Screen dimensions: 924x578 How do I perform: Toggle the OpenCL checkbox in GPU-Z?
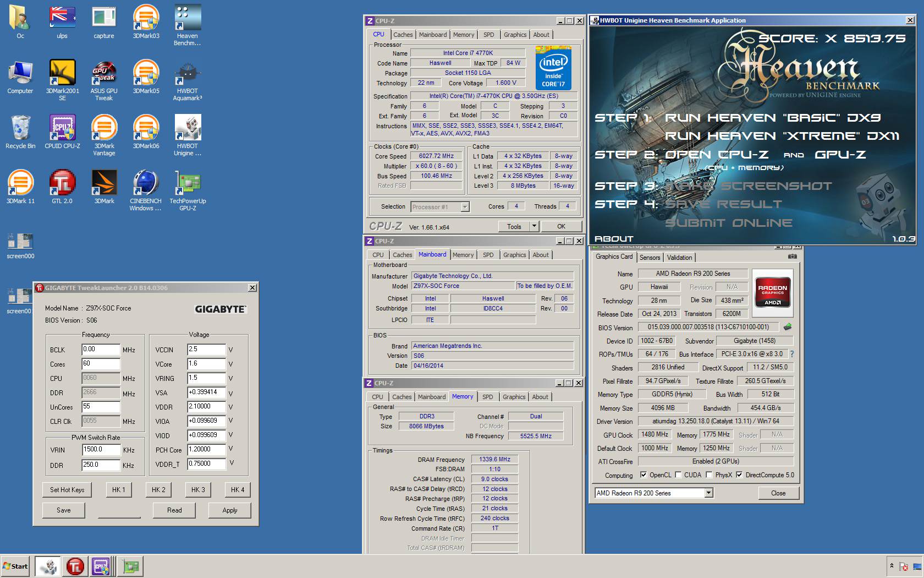pyautogui.click(x=643, y=475)
